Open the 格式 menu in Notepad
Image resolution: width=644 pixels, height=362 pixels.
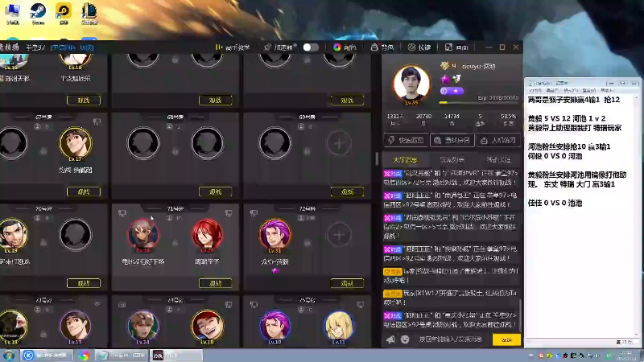point(571,90)
